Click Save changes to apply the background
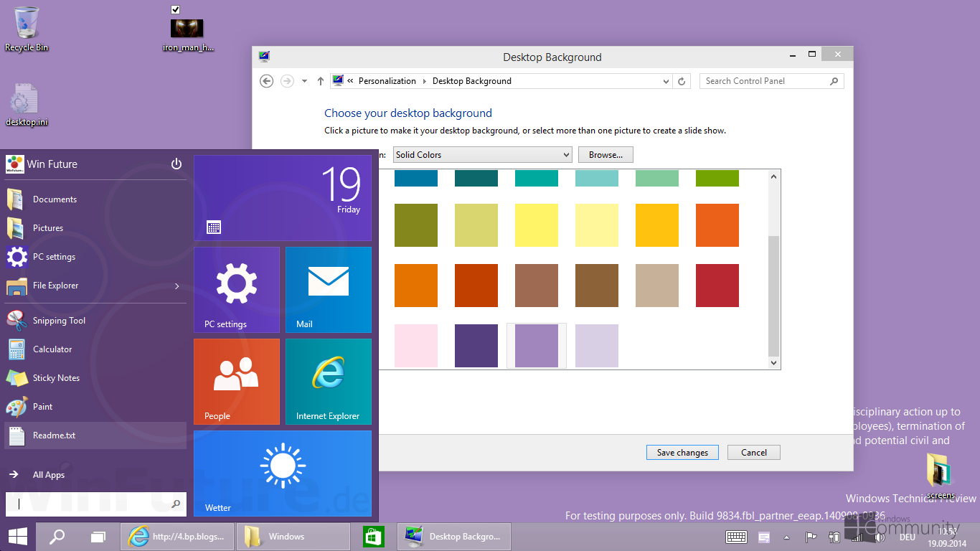The height and width of the screenshot is (551, 980). pyautogui.click(x=682, y=452)
